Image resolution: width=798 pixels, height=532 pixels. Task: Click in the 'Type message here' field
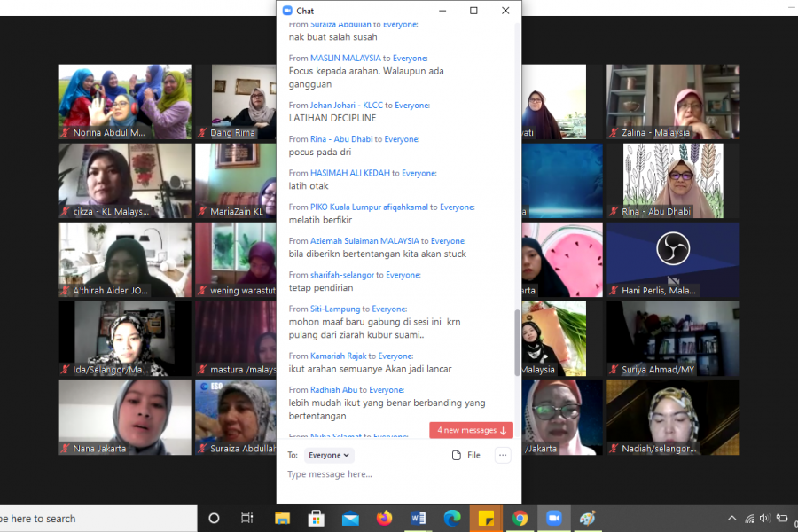[390, 474]
